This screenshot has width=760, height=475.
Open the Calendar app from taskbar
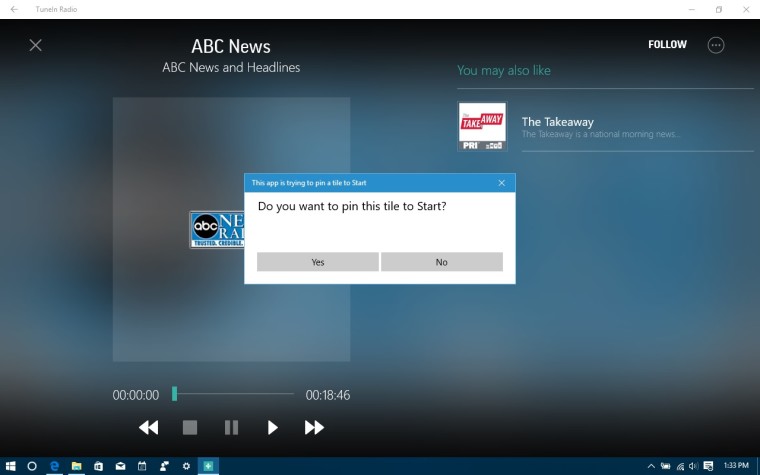(x=142, y=466)
